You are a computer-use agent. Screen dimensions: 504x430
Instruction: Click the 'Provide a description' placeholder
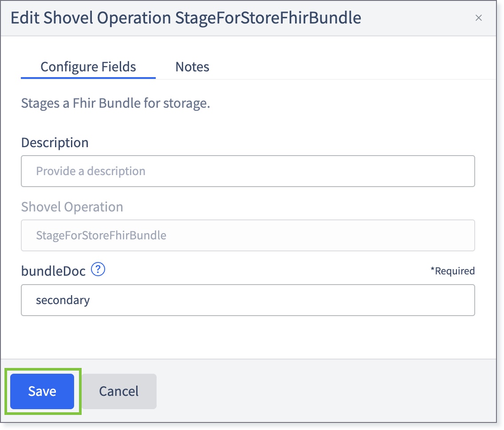(91, 171)
